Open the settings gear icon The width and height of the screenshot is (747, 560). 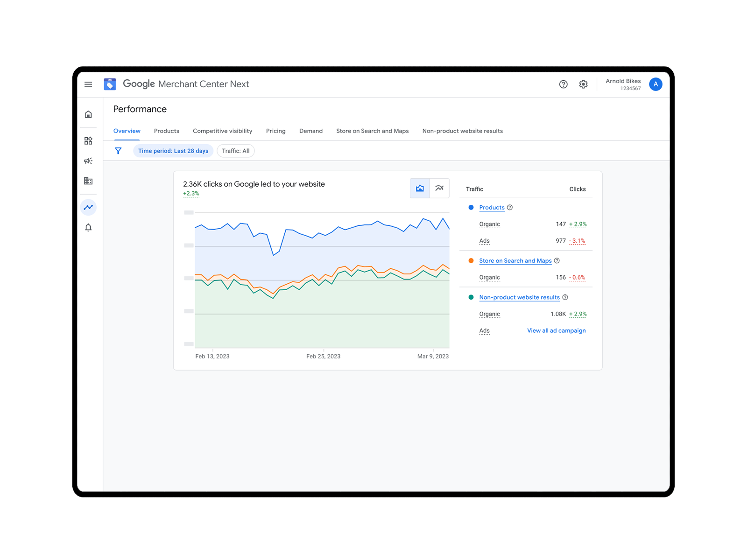pos(583,84)
